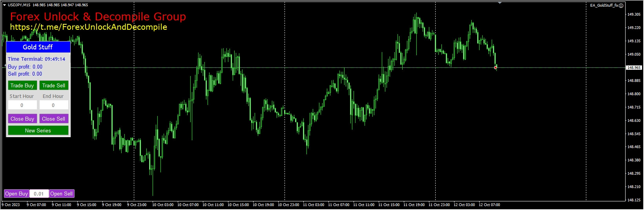The height and width of the screenshot is (210, 644).
Task: Click the 10 Oct 11:00 time axis label
Action: 213,205
